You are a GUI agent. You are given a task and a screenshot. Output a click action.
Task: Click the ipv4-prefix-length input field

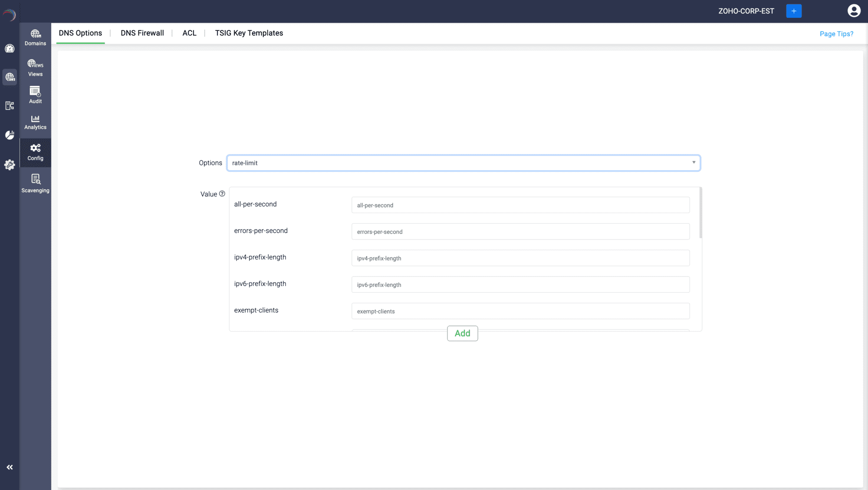click(520, 258)
